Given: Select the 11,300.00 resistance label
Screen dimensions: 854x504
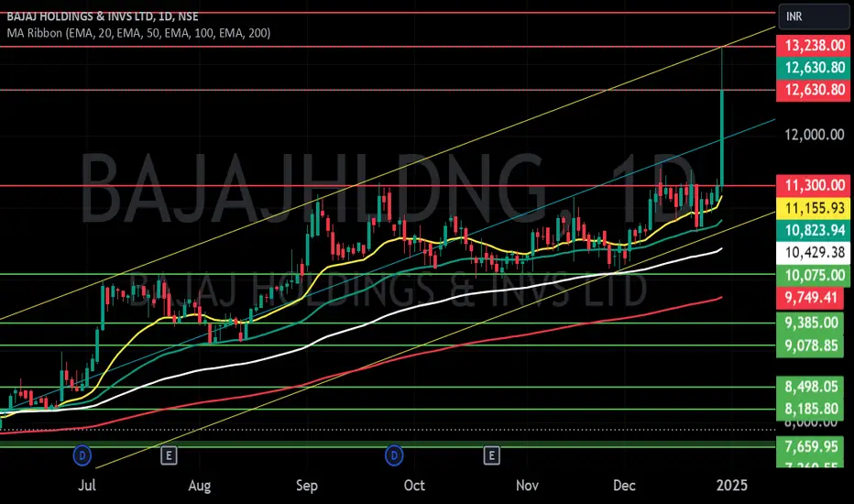Looking at the screenshot, I should coord(813,186).
